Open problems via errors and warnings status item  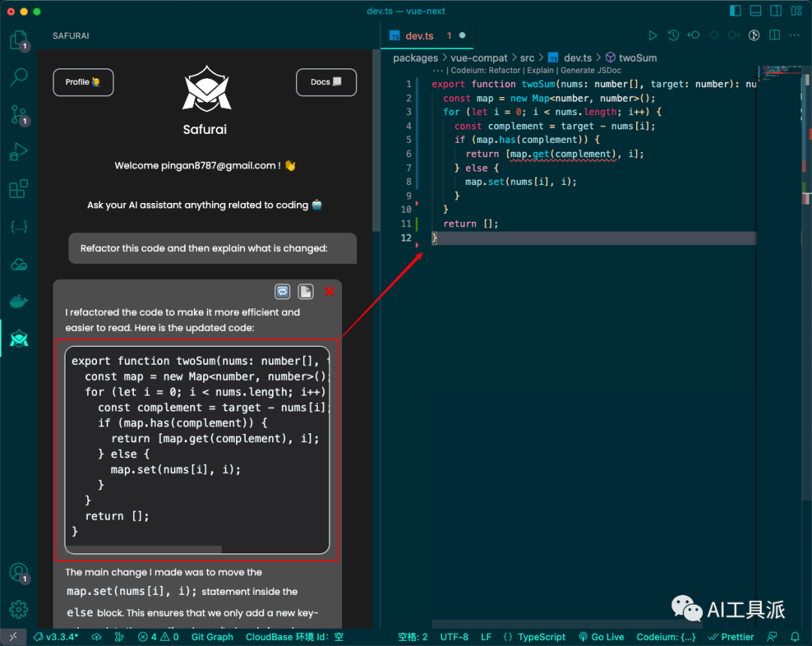[x=159, y=637]
